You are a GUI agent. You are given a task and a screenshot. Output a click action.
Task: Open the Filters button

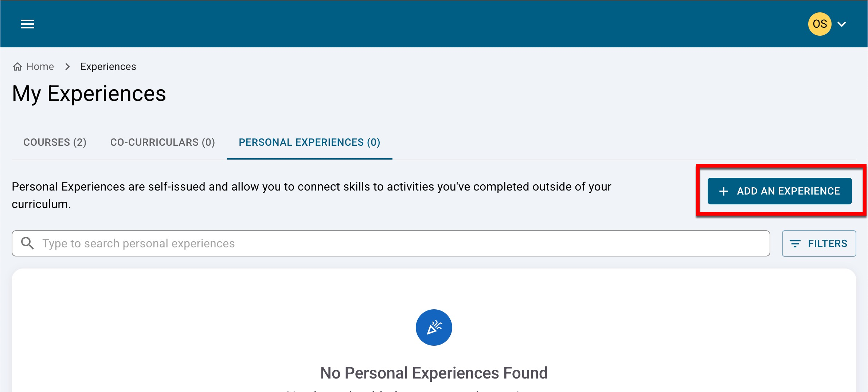click(819, 243)
